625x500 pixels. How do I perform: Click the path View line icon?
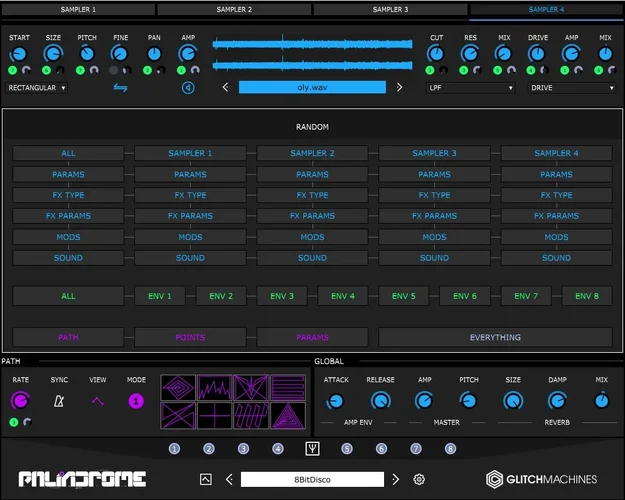98,401
